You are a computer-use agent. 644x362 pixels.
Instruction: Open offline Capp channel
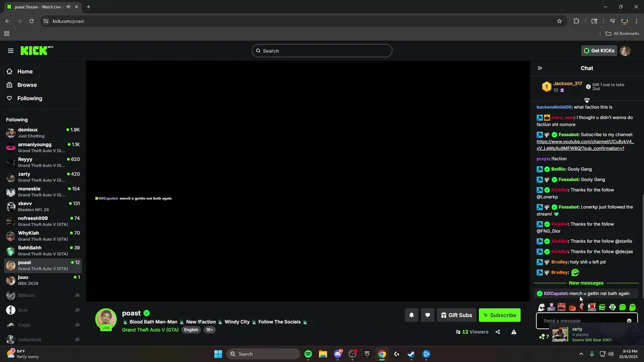pyautogui.click(x=43, y=325)
